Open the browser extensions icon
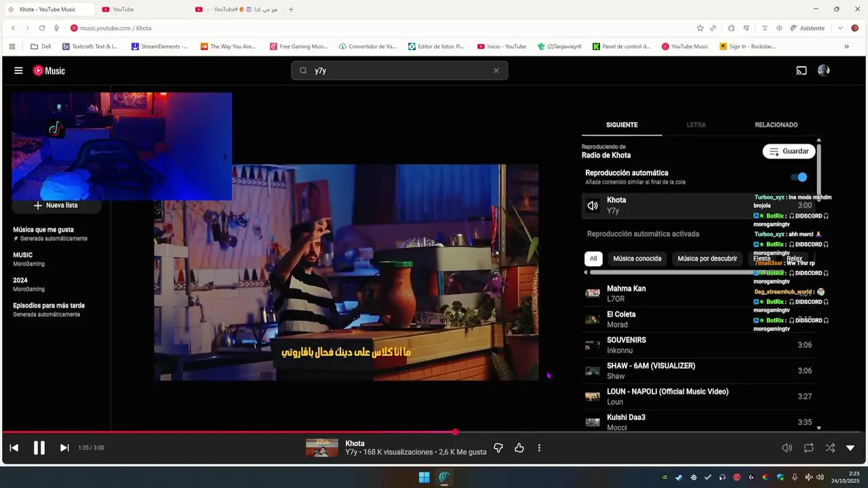 tap(731, 28)
